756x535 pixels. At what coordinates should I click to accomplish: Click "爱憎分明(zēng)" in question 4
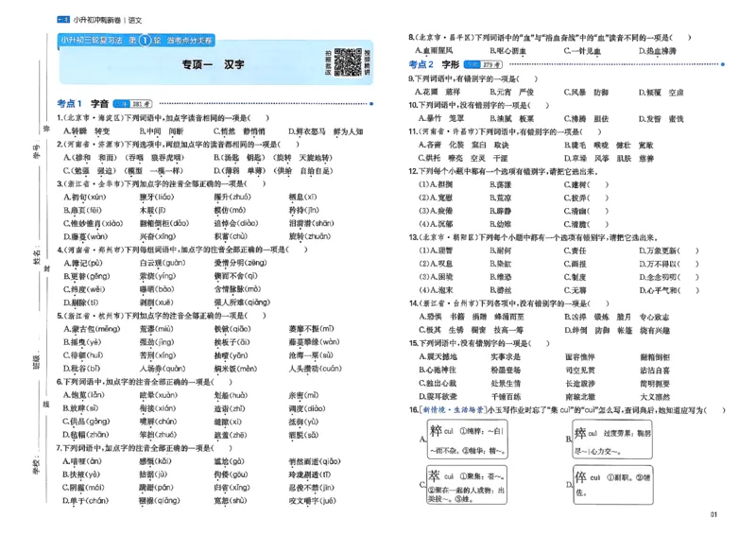241,263
